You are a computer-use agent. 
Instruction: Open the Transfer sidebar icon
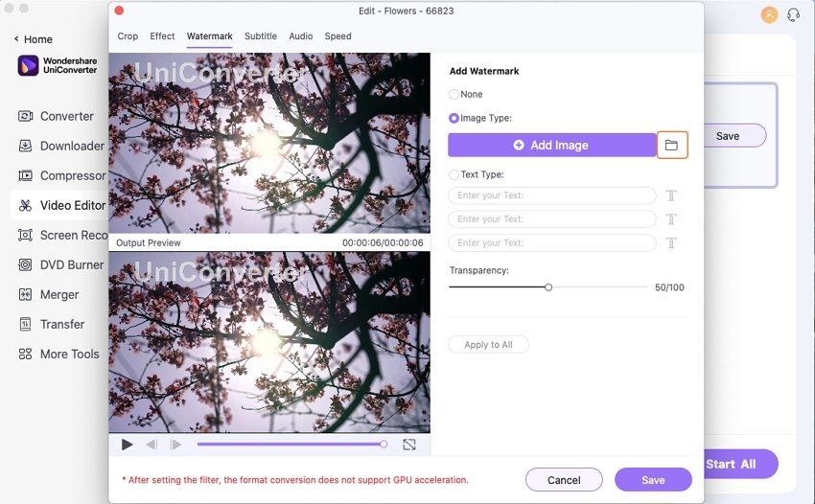[x=25, y=324]
